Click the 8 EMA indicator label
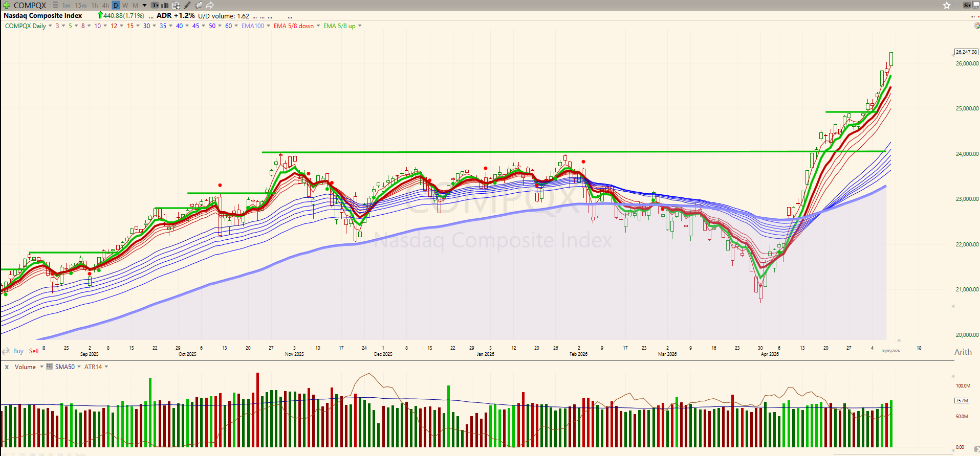Screen dimensions: 980x456 point(83,26)
